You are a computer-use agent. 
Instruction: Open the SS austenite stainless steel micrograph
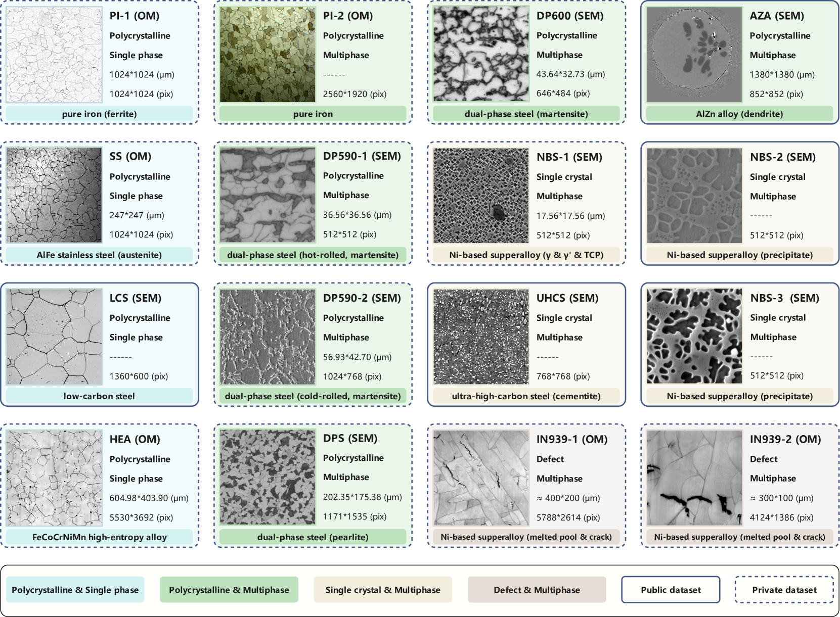click(x=54, y=195)
